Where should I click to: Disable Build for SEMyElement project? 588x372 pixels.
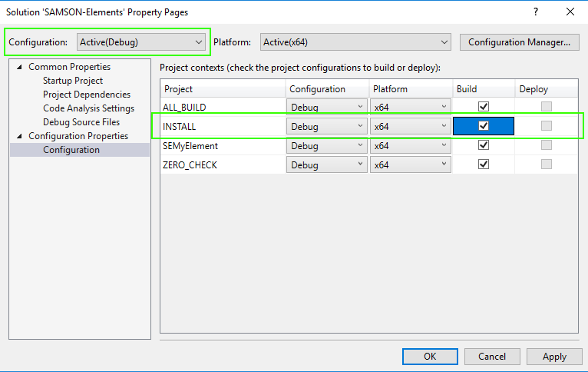484,145
